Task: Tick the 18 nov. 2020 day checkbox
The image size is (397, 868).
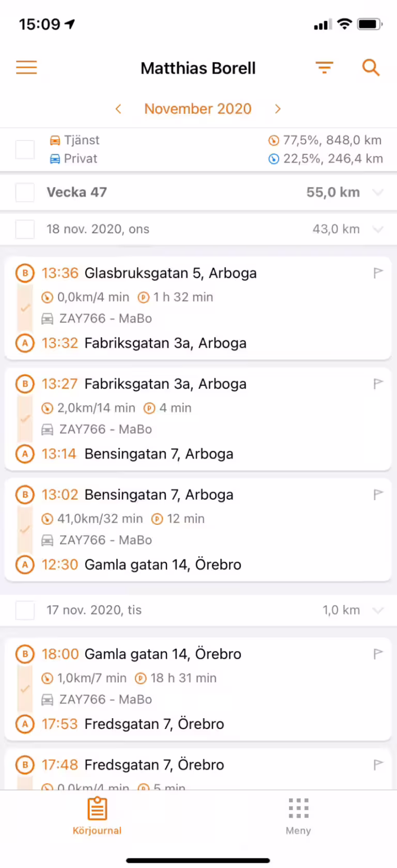Action: click(25, 229)
